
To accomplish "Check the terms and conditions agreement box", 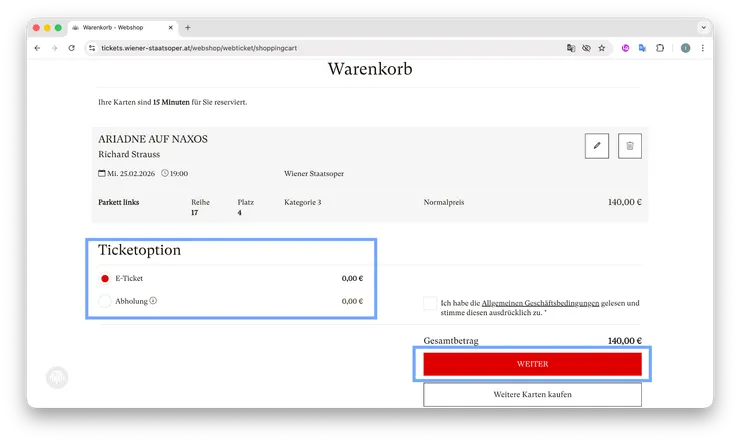I will point(430,303).
